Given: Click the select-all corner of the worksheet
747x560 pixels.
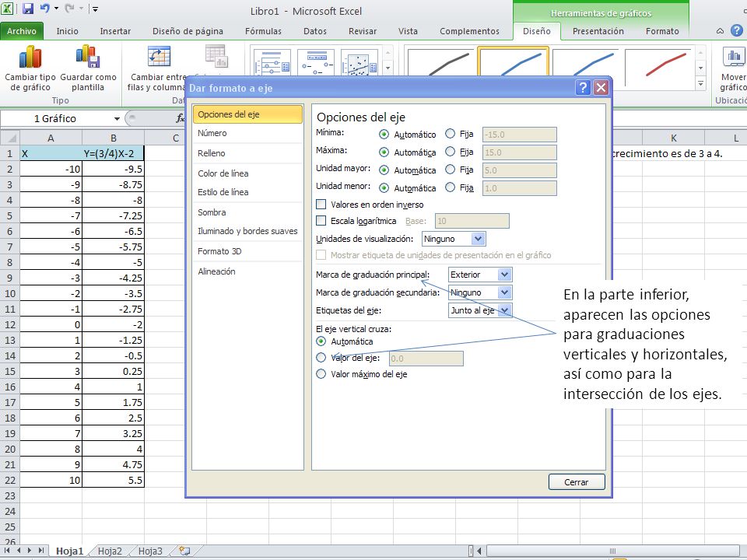Looking at the screenshot, I should click(x=10, y=138).
